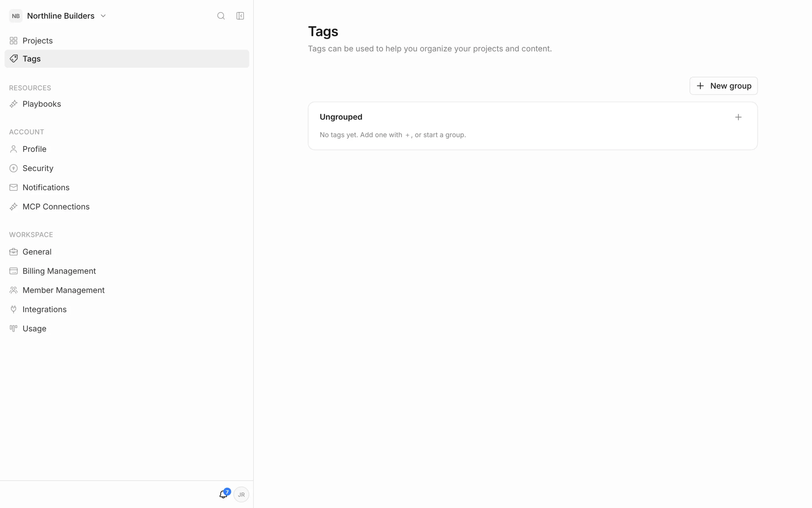The height and width of the screenshot is (508, 812).
Task: Click the Member Management people icon
Action: 13,290
